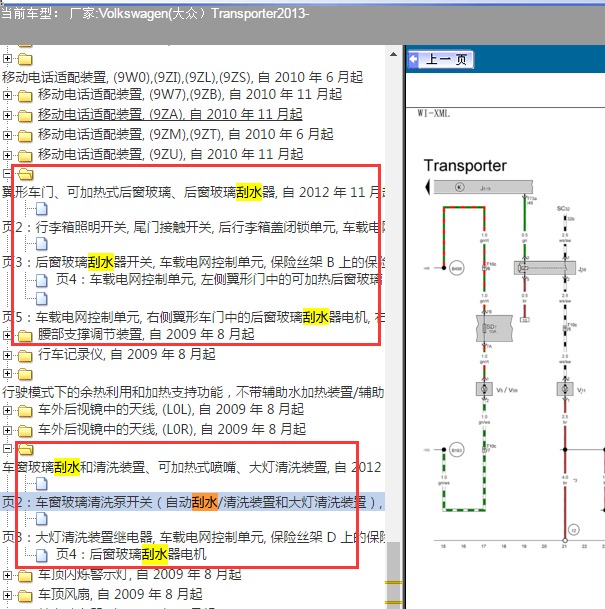Image resolution: width=605 pixels, height=609 pixels.
Task: Expand the 行车记录仪 folder
Action: pos(7,355)
